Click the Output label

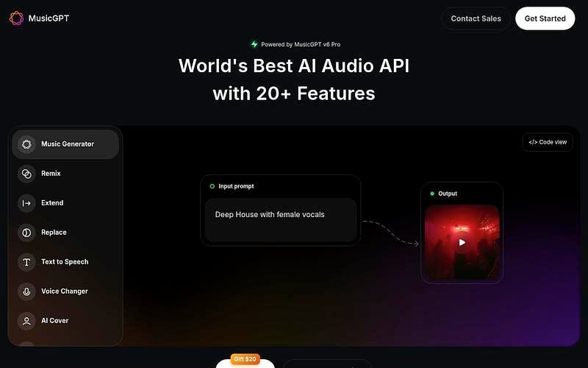click(448, 194)
